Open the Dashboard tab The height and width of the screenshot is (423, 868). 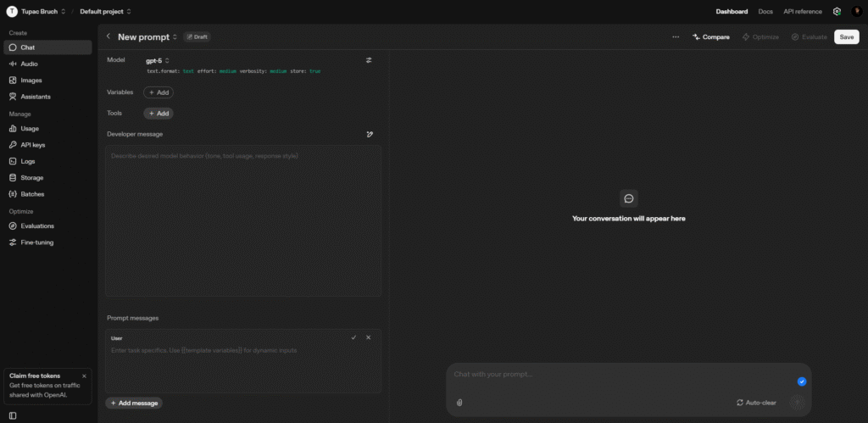[732, 12]
